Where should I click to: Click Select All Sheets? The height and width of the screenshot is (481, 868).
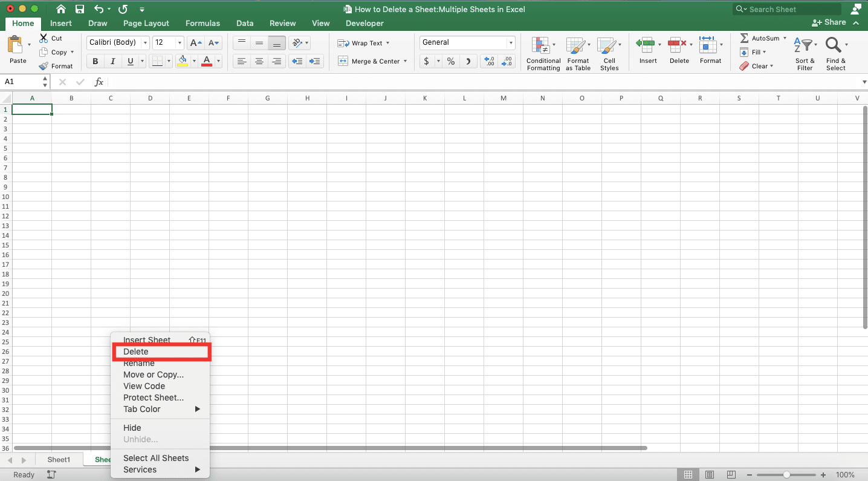pos(156,458)
